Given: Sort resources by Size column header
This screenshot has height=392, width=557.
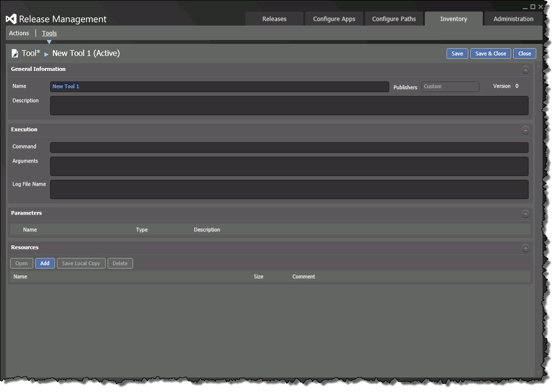Looking at the screenshot, I should [x=258, y=277].
